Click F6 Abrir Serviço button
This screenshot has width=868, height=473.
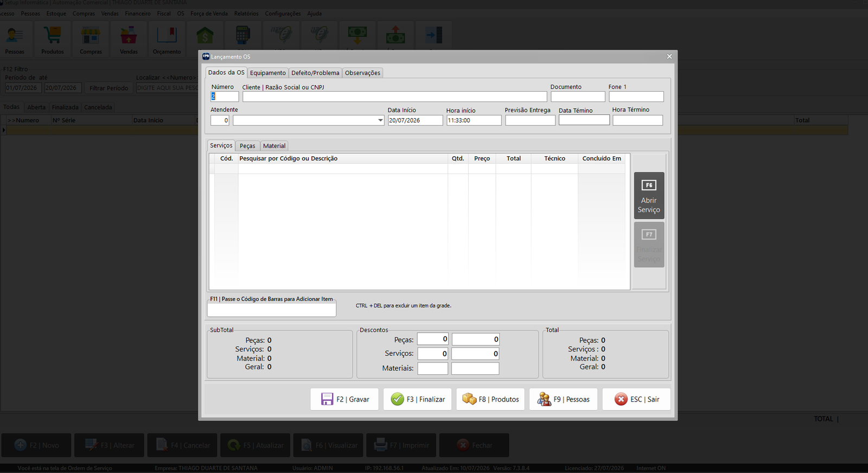click(649, 196)
